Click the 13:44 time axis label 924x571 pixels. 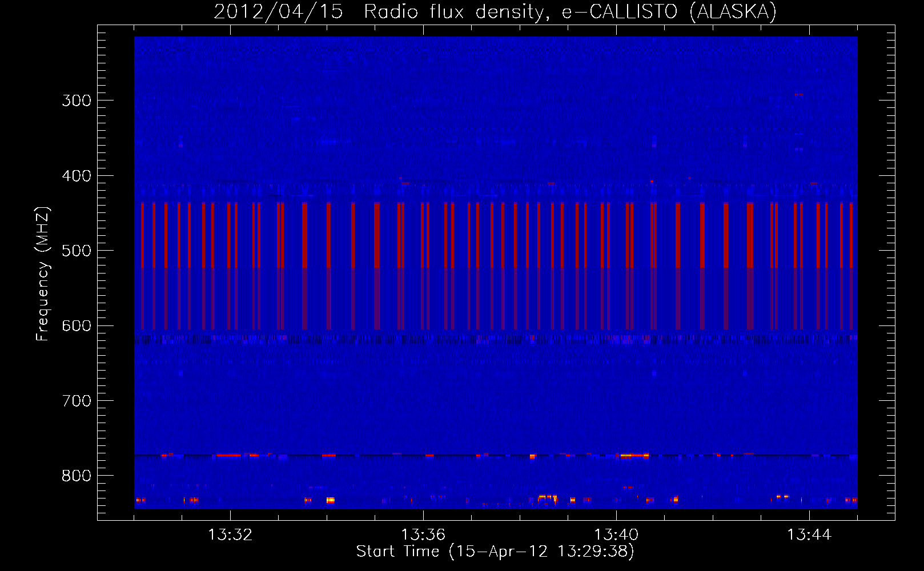tap(809, 535)
